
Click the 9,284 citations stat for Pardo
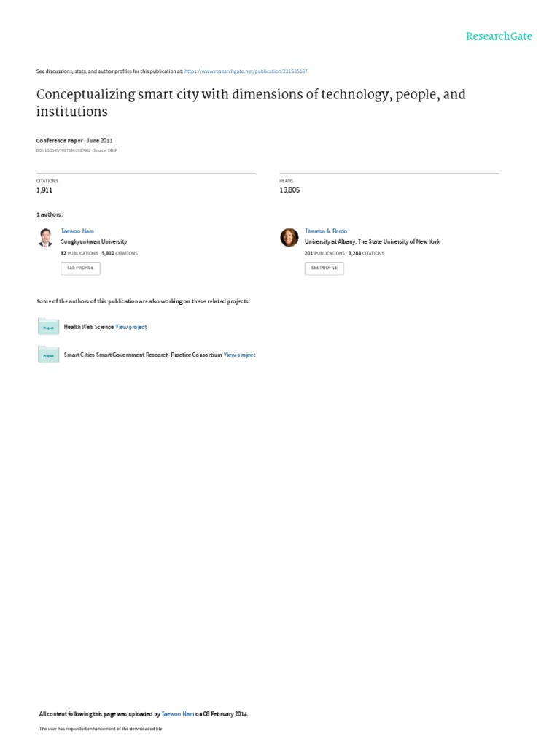366,253
